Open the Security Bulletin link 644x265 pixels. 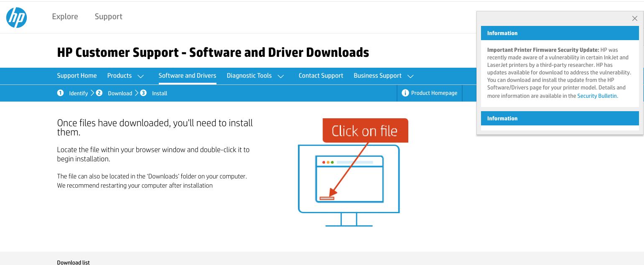tap(597, 96)
